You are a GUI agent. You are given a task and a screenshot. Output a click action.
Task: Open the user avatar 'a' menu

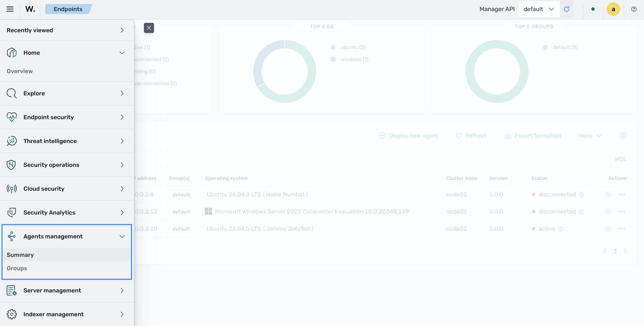[x=613, y=9]
